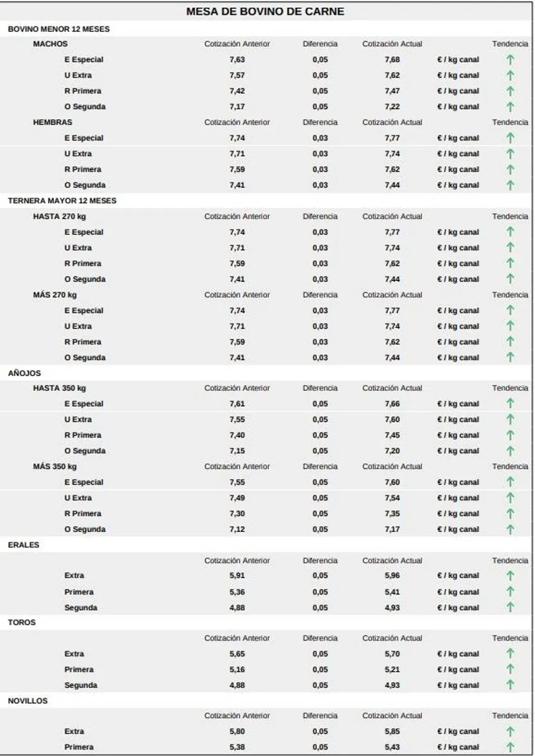Click the trend arrow for Hasta 270 kg R Primera

click(x=510, y=263)
